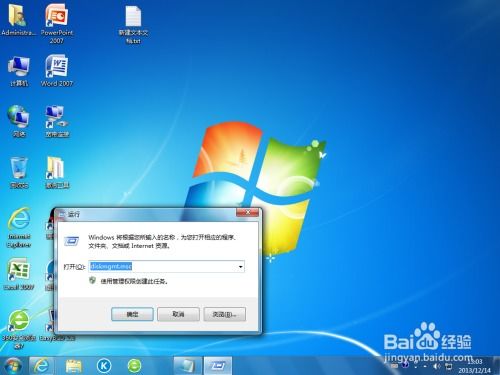Open the PowerPoint 2007 desktop shortcut
The height and width of the screenshot is (375, 500).
(57, 23)
